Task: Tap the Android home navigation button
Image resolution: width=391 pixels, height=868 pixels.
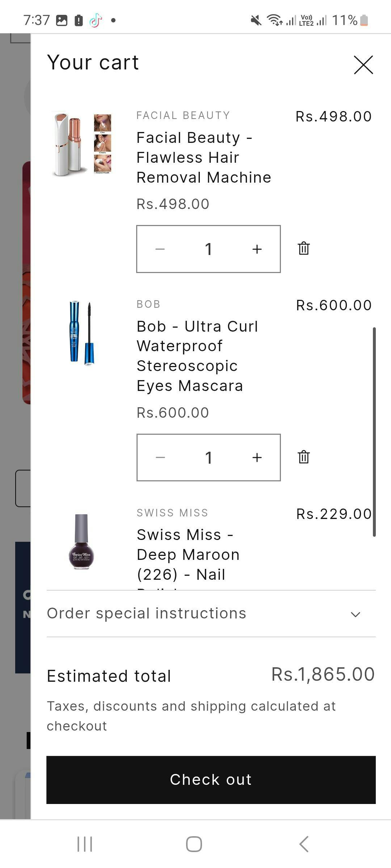Action: 194,844
